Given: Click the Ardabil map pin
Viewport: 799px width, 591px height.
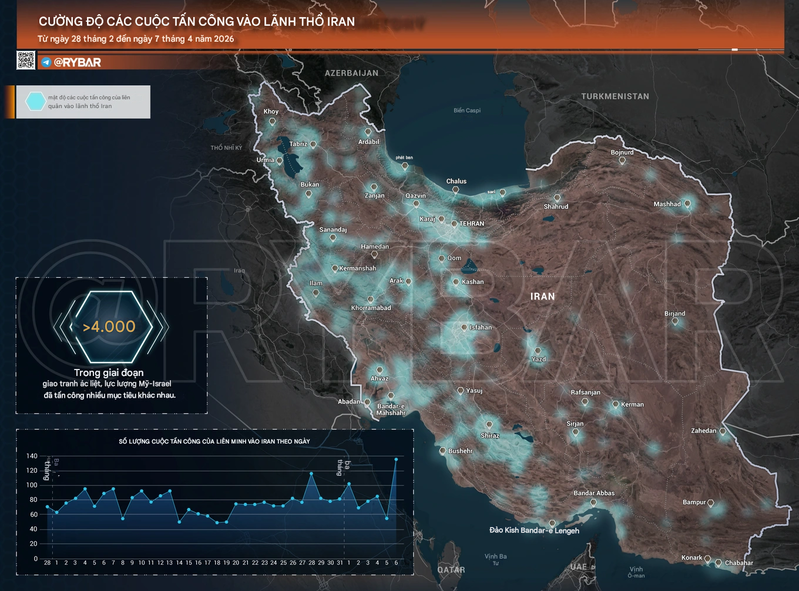Looking at the screenshot, I should click(368, 132).
